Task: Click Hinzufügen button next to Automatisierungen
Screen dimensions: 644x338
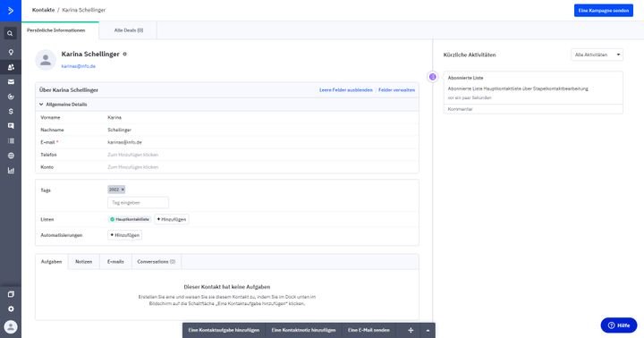Action: click(x=125, y=235)
